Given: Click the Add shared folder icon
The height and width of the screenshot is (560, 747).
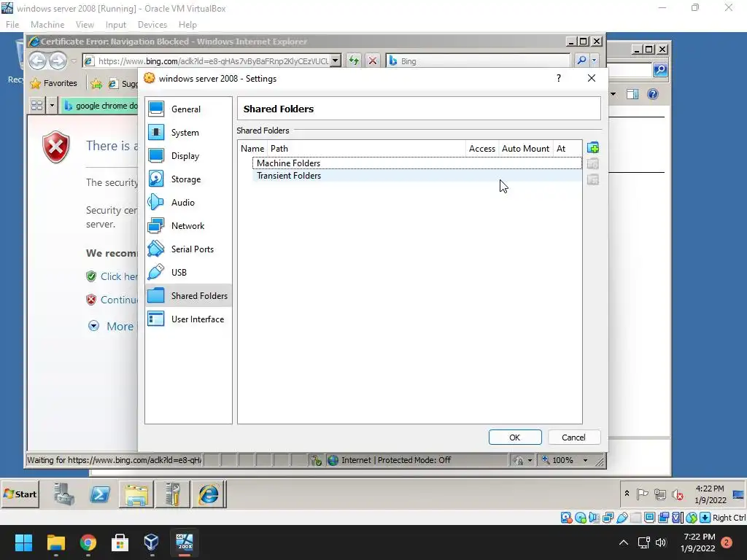Looking at the screenshot, I should (x=592, y=147).
